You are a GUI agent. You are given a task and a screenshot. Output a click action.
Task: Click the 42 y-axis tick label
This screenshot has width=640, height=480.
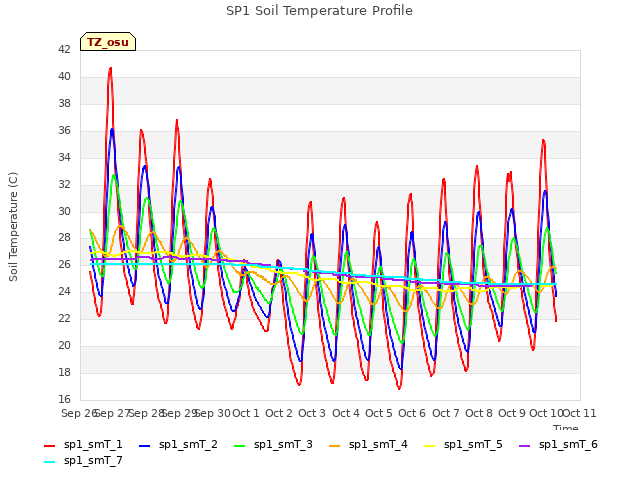pos(64,49)
